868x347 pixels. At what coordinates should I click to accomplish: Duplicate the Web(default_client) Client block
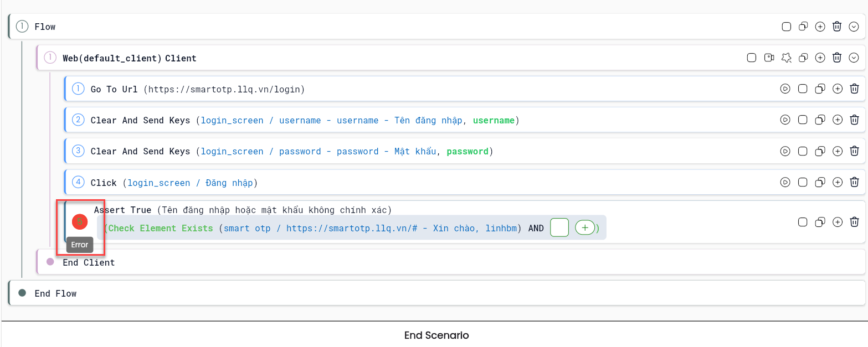803,58
